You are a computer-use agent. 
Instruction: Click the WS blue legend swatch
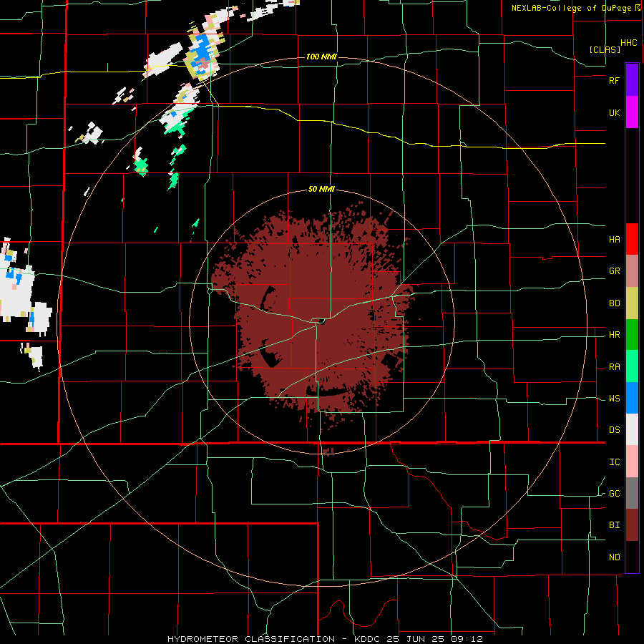[632, 398]
